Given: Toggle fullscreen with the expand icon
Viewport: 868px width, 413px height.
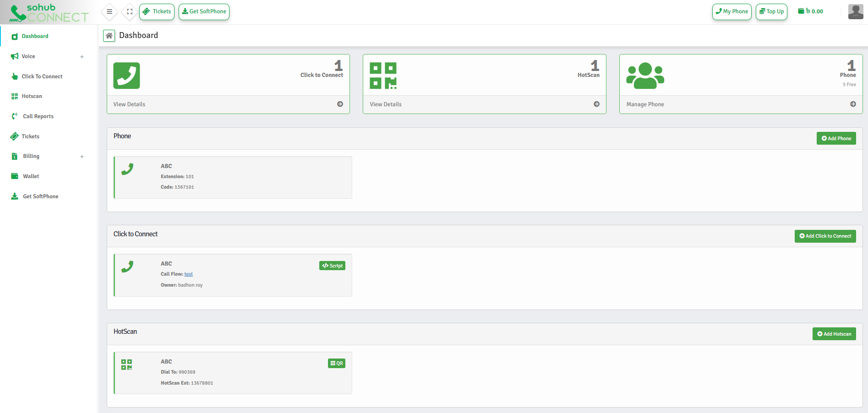Looking at the screenshot, I should click(129, 11).
